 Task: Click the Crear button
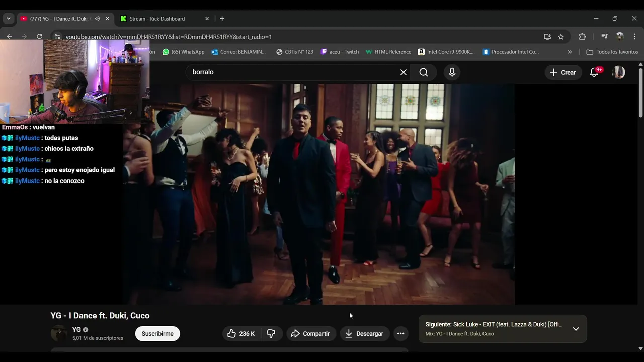(x=563, y=72)
